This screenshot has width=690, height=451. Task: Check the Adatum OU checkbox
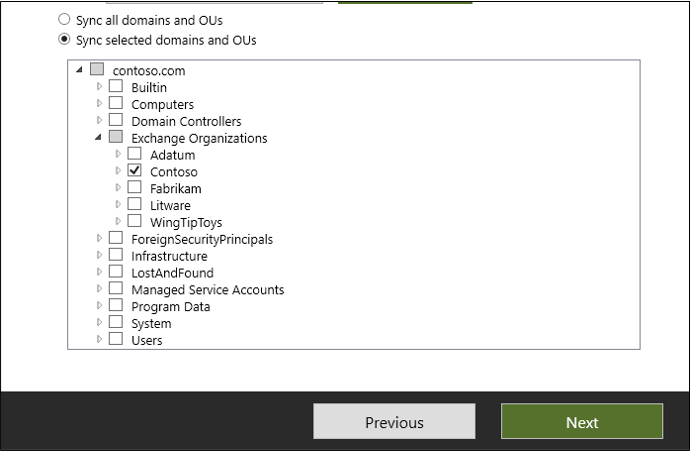coord(134,154)
